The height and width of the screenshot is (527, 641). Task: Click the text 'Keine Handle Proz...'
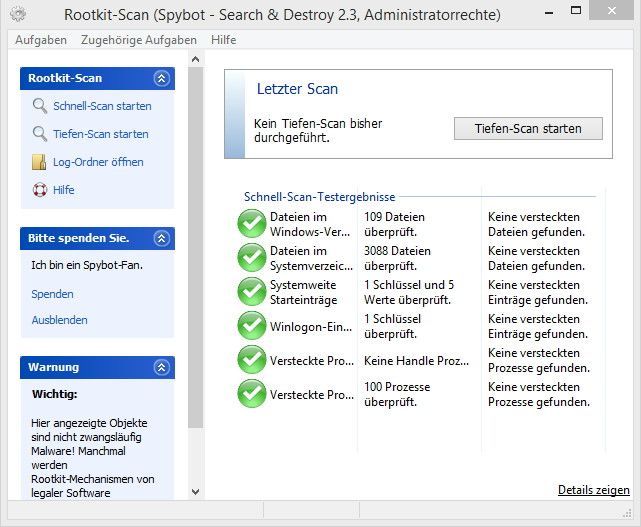[416, 361]
